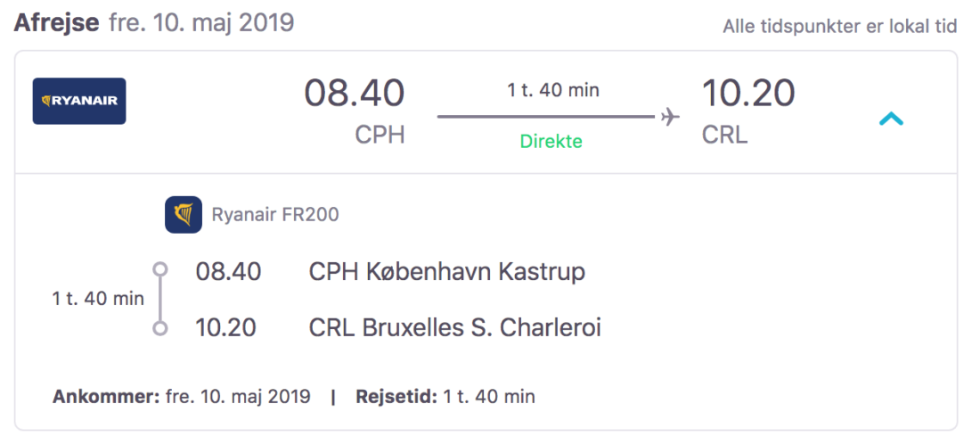The width and height of the screenshot is (980, 445).
Task: Click the CPH airport code in summary
Action: point(380,135)
